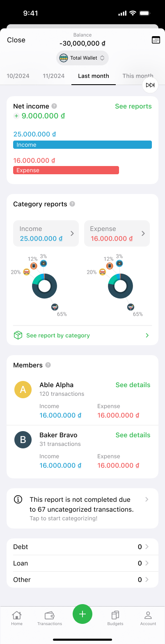Switch to the 11/2024 tab
This screenshot has width=165, height=644.
(x=53, y=76)
